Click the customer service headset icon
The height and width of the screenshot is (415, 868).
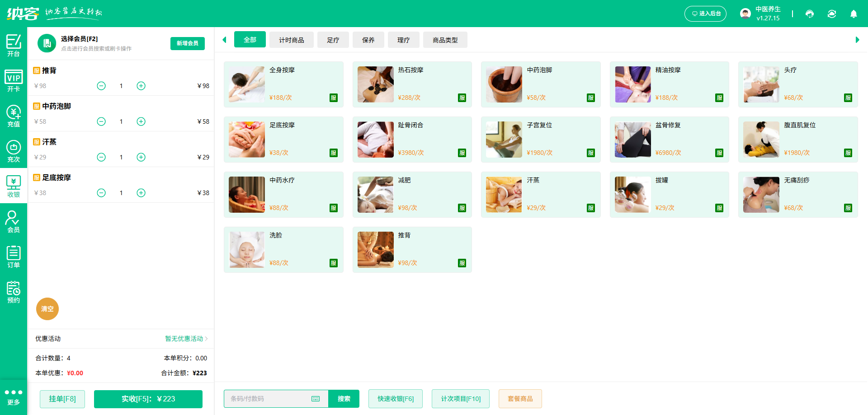coord(810,14)
